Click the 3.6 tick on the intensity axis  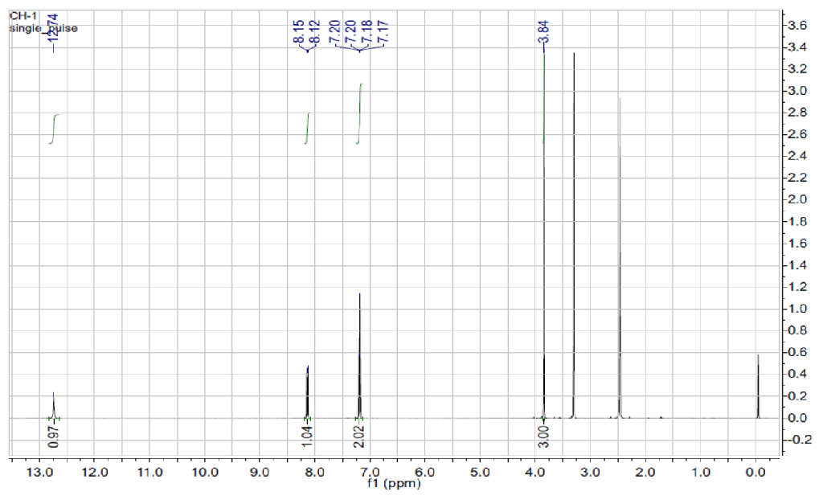(x=798, y=26)
